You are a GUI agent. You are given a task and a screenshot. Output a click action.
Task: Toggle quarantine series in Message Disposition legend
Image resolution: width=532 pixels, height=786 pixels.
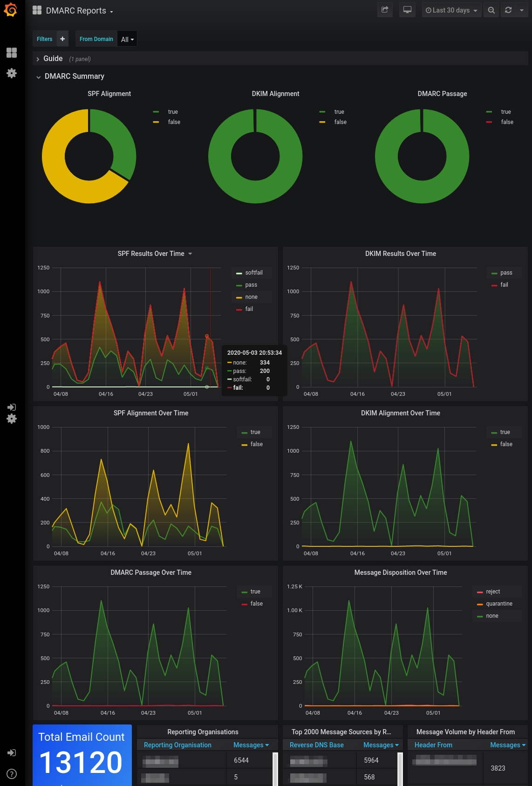499,604
